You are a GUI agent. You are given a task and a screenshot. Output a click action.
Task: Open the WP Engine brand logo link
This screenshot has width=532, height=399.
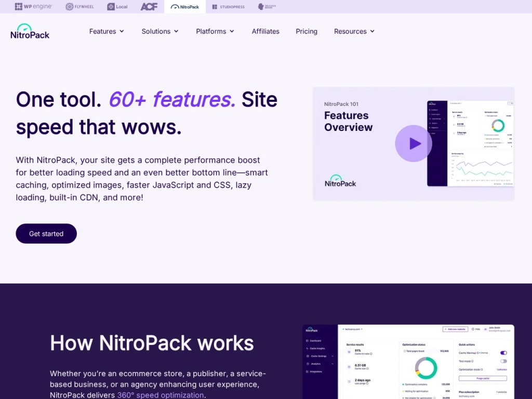click(33, 6)
